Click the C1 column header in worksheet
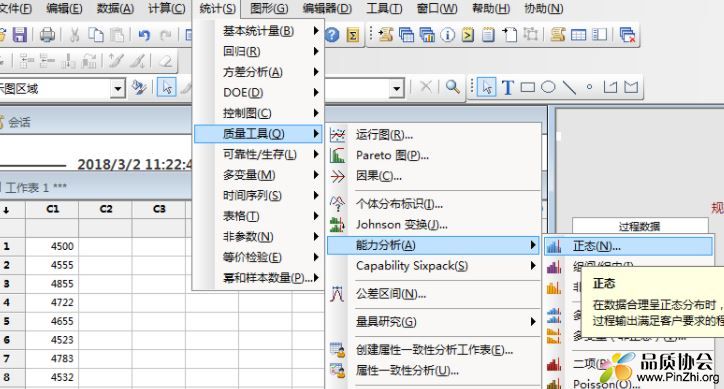 tap(52, 209)
